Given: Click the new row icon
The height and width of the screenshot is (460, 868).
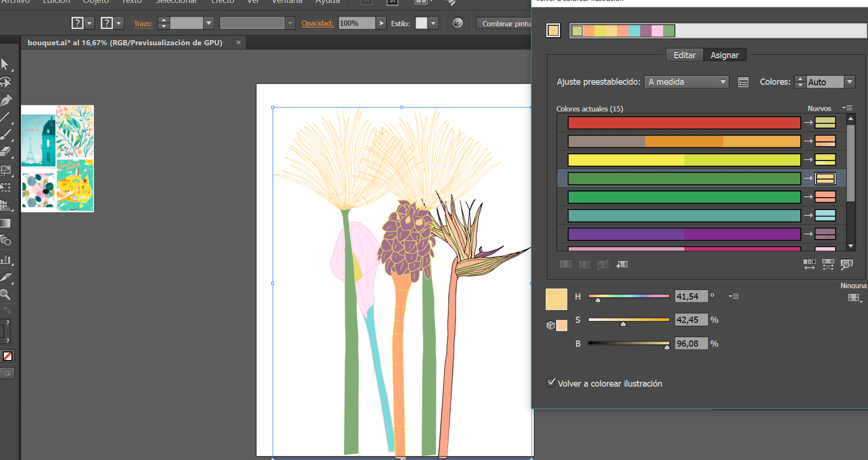Looking at the screenshot, I should tap(622, 264).
